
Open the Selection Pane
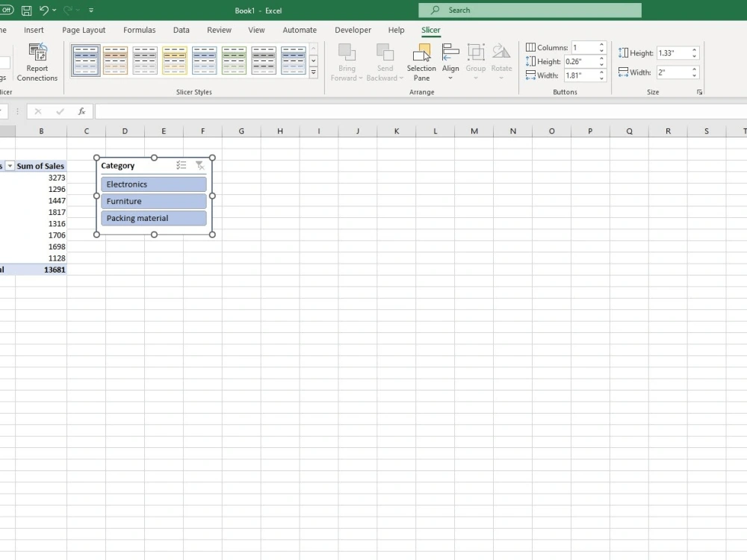point(421,63)
